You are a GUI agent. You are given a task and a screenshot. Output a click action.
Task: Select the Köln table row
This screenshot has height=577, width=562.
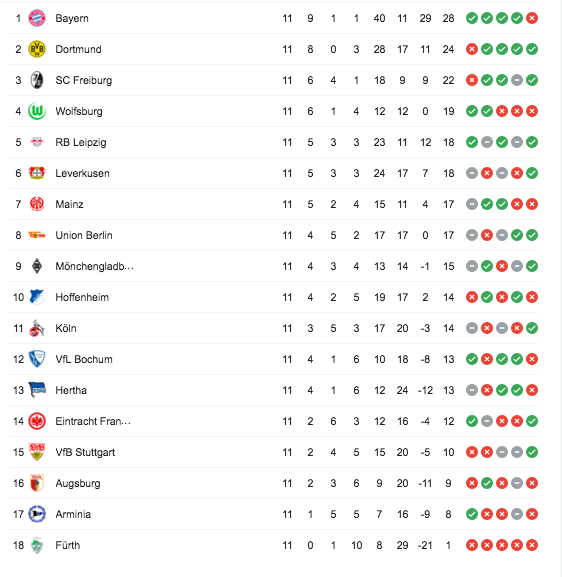point(274,328)
